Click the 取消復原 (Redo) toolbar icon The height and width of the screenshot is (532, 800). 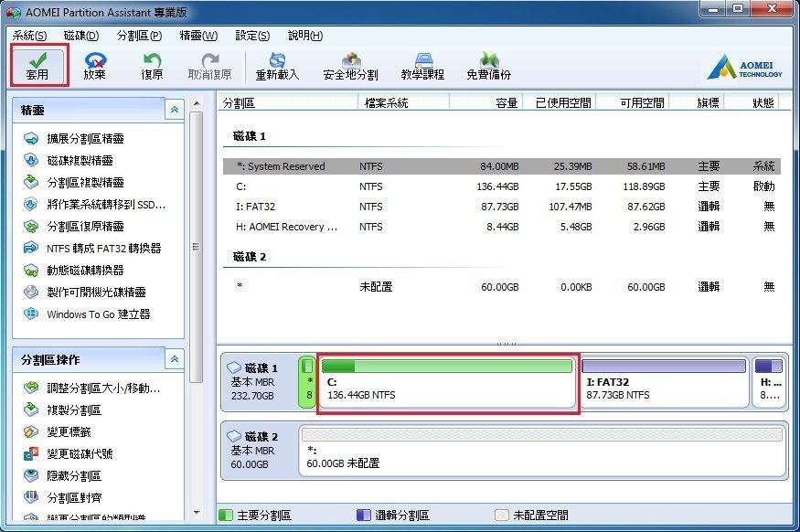(x=209, y=65)
